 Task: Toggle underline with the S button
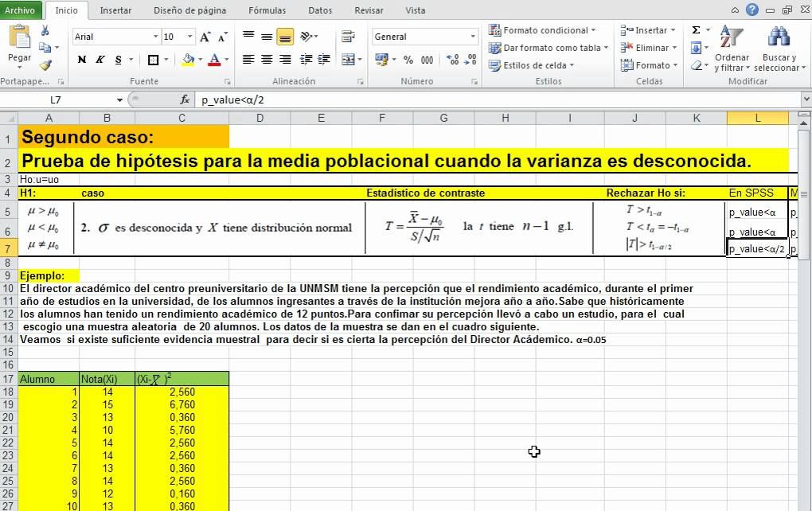pyautogui.click(x=119, y=60)
